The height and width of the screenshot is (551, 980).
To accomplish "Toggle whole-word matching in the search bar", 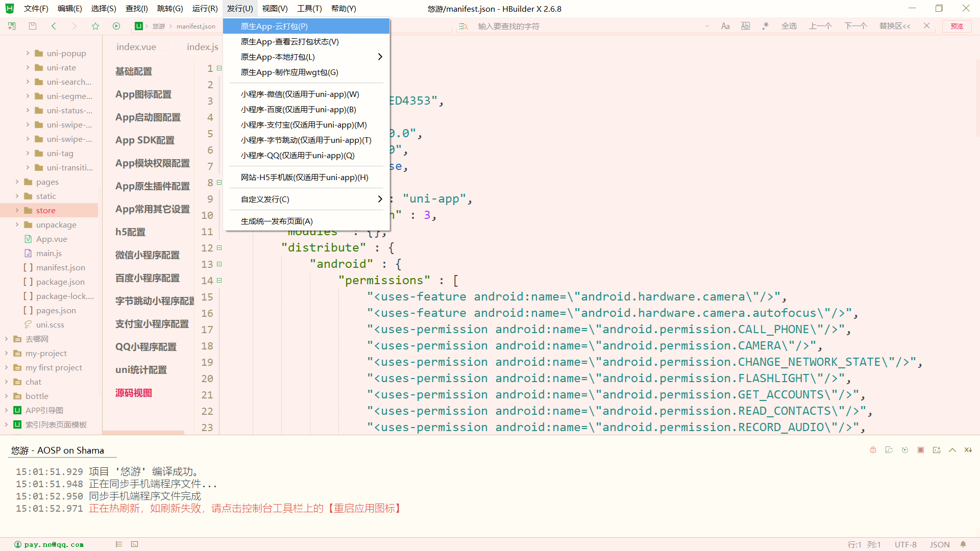I will coord(745,26).
